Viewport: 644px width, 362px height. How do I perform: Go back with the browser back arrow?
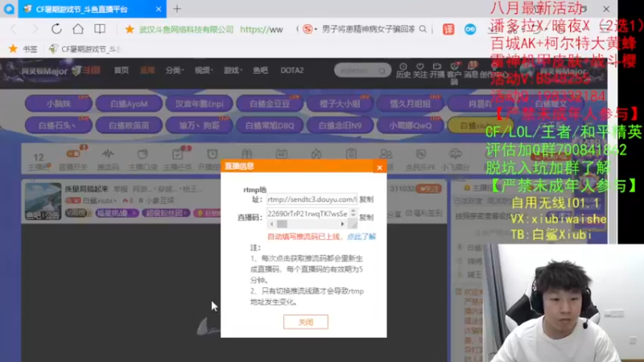14,29
